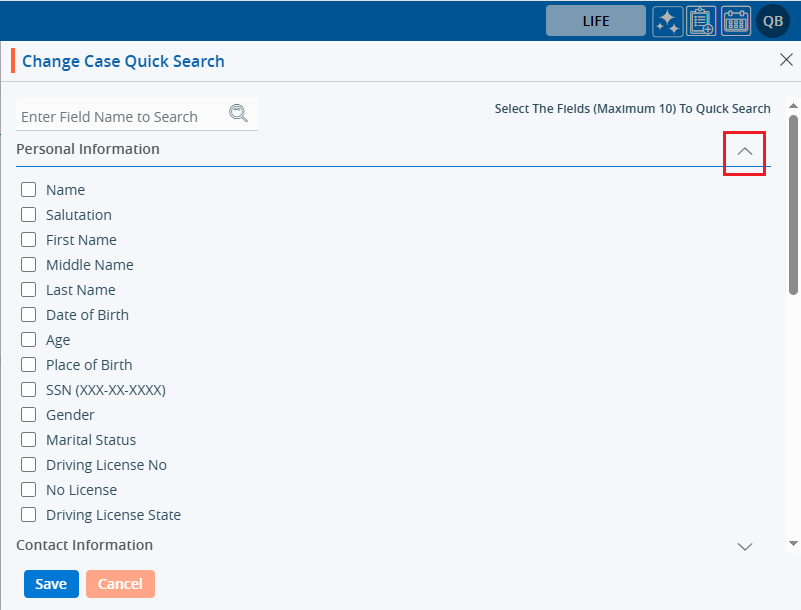Click the Personal Information section header

88,149
